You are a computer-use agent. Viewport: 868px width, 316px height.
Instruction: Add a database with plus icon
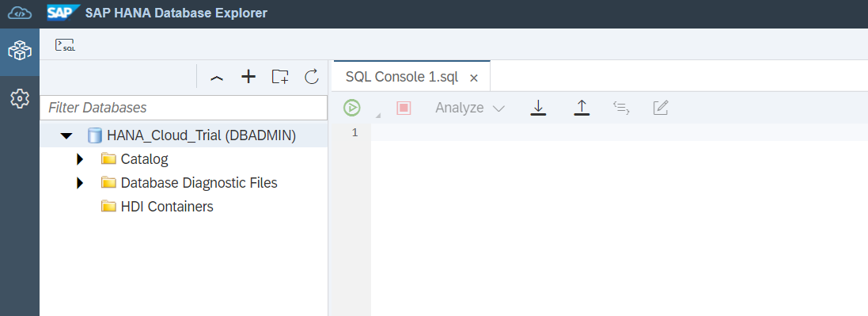248,77
